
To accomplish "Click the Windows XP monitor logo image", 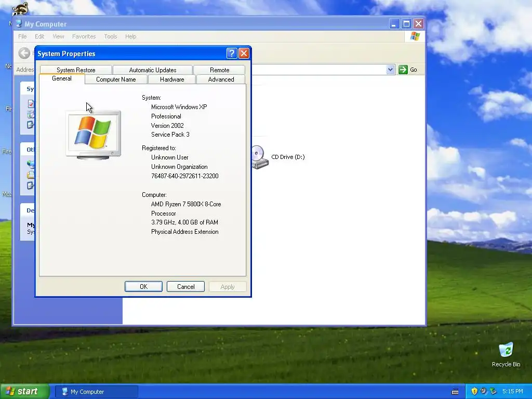I will tap(94, 135).
